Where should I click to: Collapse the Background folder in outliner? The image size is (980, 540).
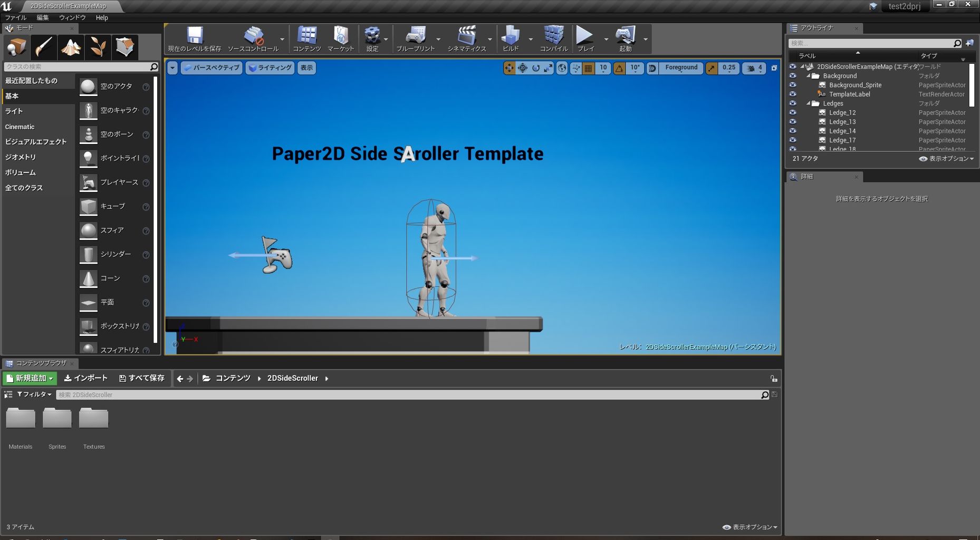tap(809, 76)
